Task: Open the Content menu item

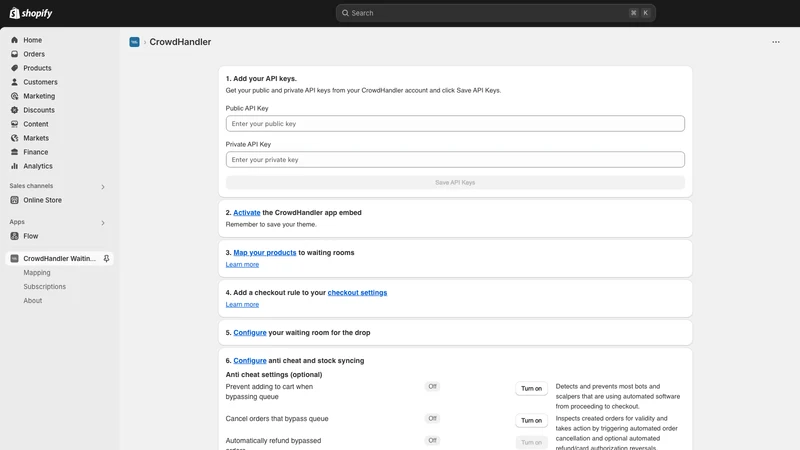Action: coord(36,124)
